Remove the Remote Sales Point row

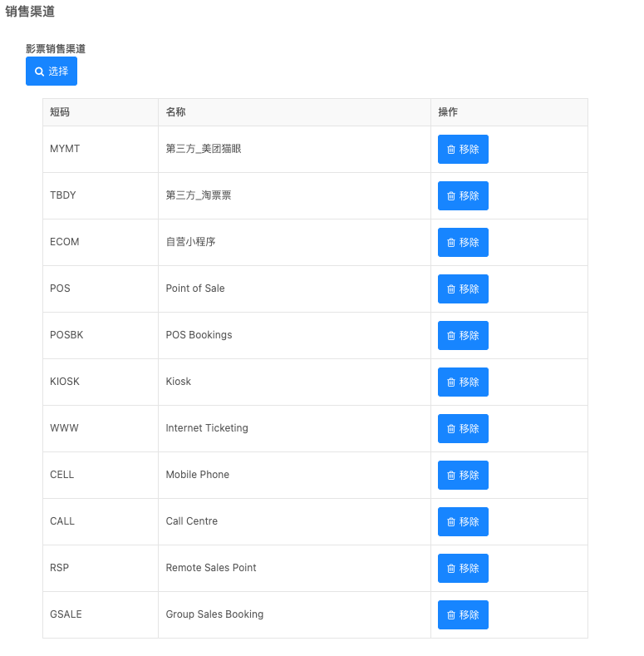(x=463, y=568)
